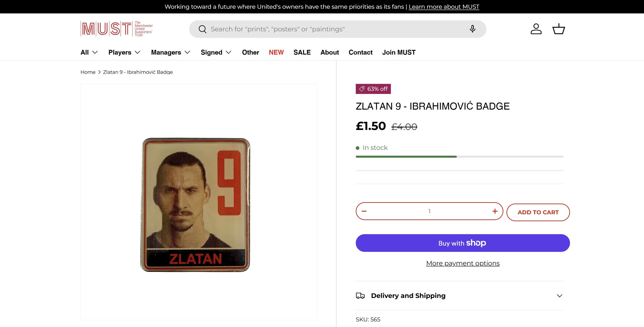
Task: Click the Add to Cart button
Action: 538,212
